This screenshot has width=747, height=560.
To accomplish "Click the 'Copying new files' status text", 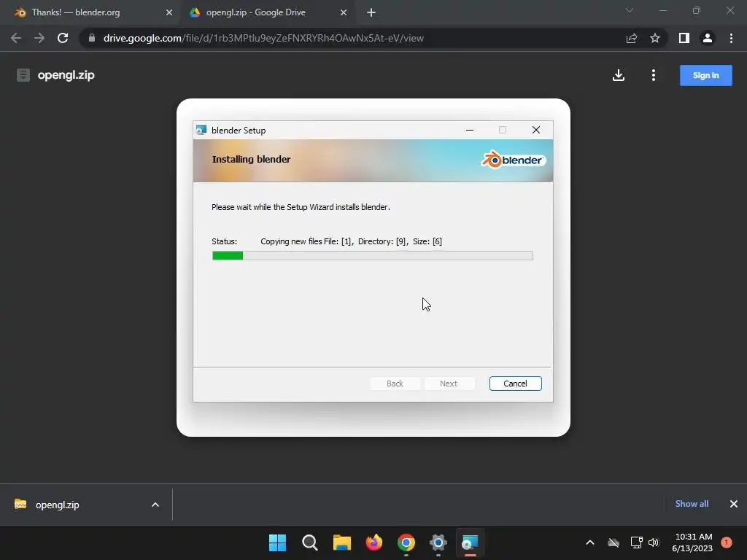I will (x=351, y=241).
